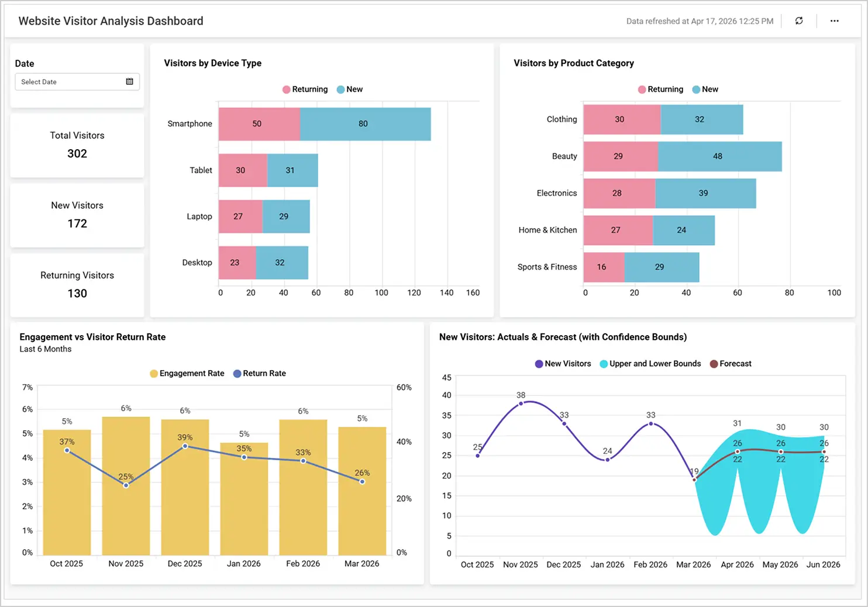868x607 pixels.
Task: Hide New series in product category chart
Action: pos(705,89)
